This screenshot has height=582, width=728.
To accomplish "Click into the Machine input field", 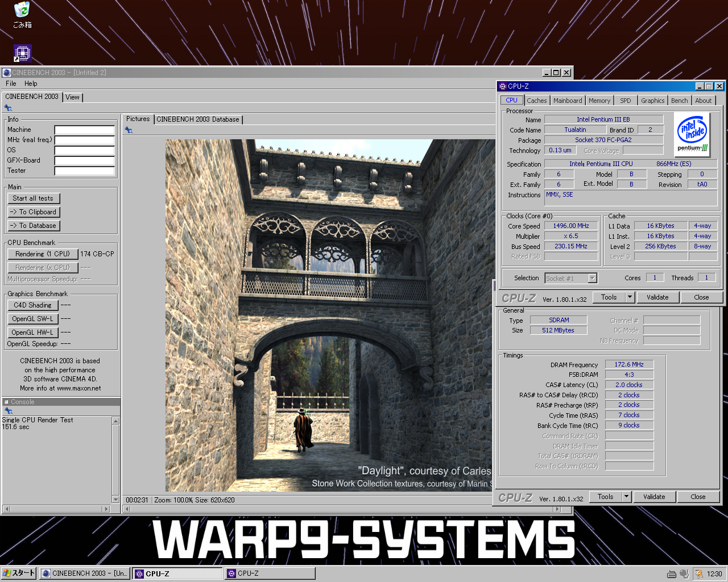I will click(85, 130).
